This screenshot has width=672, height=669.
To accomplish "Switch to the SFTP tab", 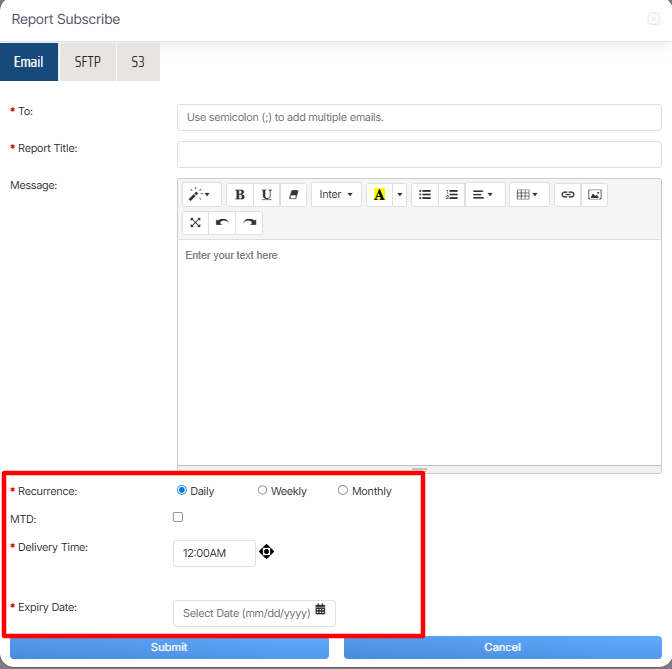I will [87, 62].
